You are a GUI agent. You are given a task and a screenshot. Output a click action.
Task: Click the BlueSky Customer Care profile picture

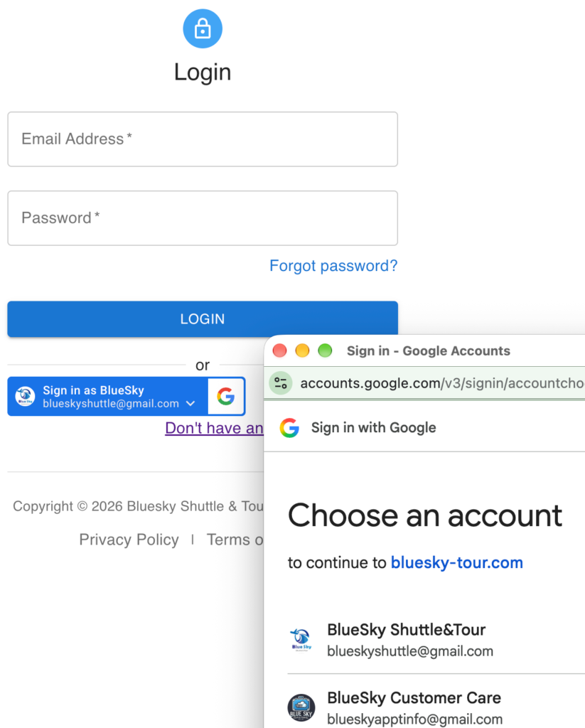(x=301, y=708)
